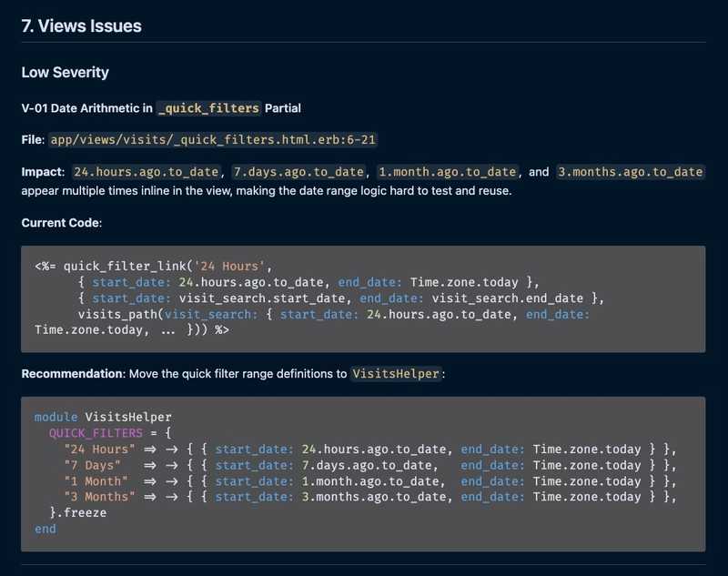
Task: Click the 'visits_path(' call in code block
Action: pyautogui.click(x=121, y=314)
